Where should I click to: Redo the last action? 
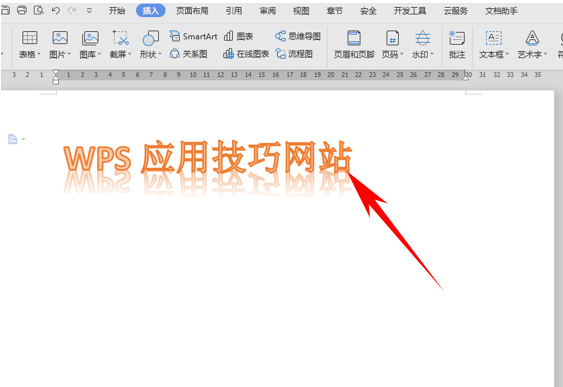click(x=72, y=11)
